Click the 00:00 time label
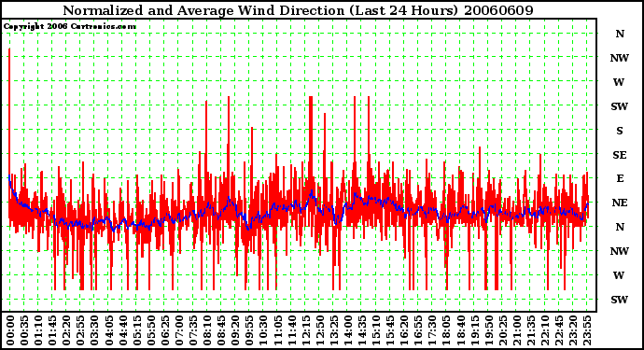Screen dimensions: 644x350 click(x=10, y=330)
